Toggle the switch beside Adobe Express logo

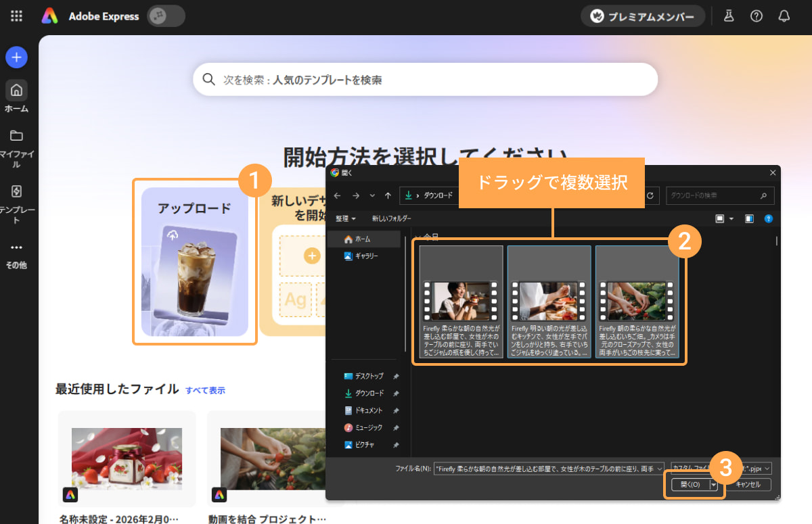[166, 16]
